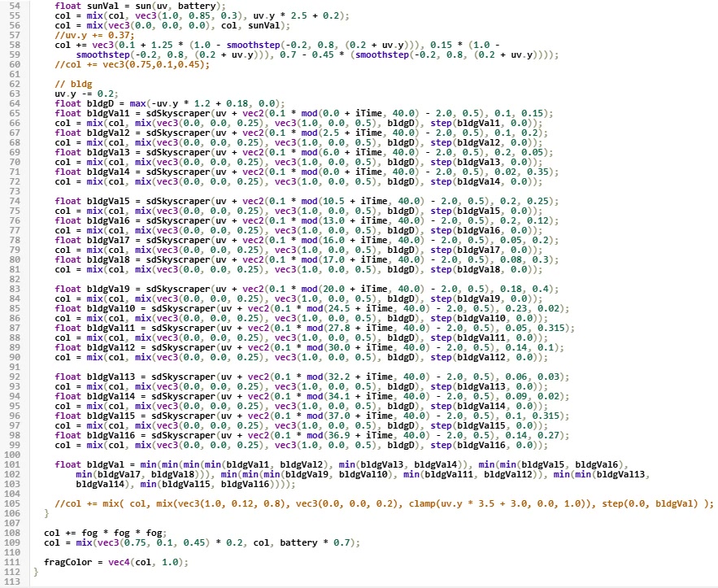Screen dimensions: 718x588
Task: Click line number 110 in the gutter
Action: coord(12,552)
